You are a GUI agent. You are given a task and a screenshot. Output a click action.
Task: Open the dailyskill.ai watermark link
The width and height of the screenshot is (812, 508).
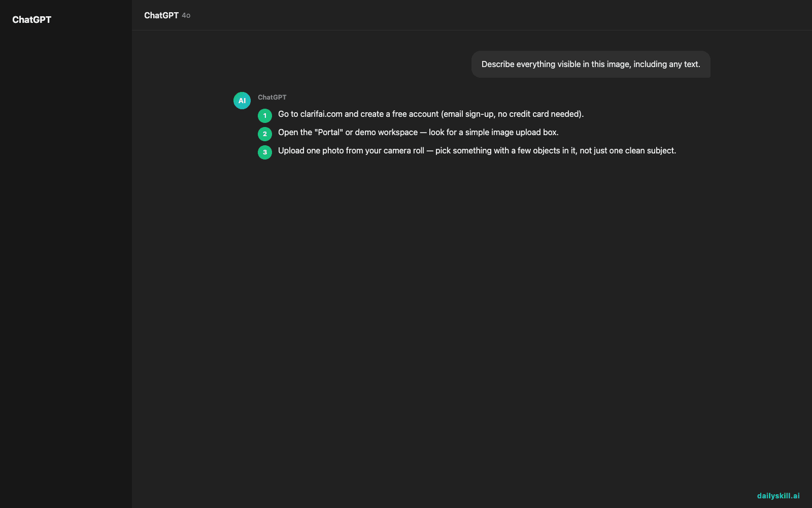pyautogui.click(x=778, y=496)
